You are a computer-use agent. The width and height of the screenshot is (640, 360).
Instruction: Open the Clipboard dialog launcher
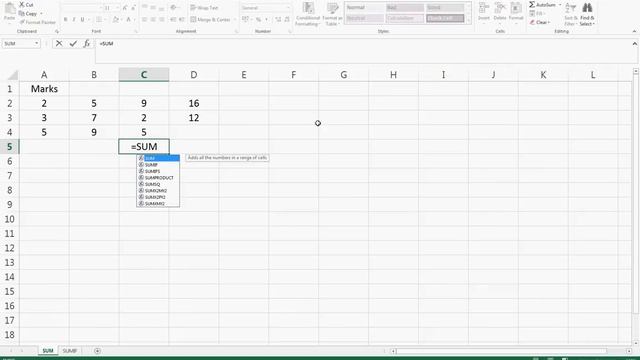[57, 31]
